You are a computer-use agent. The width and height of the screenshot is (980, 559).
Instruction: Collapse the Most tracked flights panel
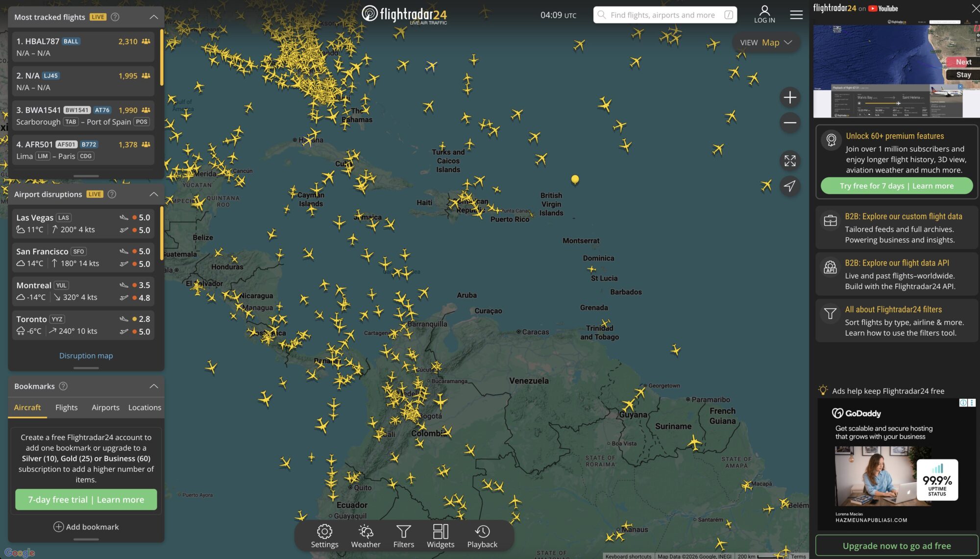pyautogui.click(x=154, y=17)
